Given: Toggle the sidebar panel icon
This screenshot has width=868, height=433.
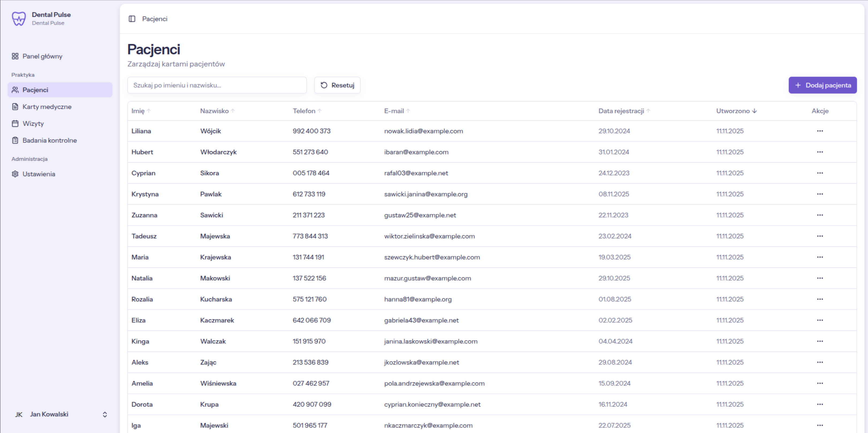Looking at the screenshot, I should tap(132, 19).
